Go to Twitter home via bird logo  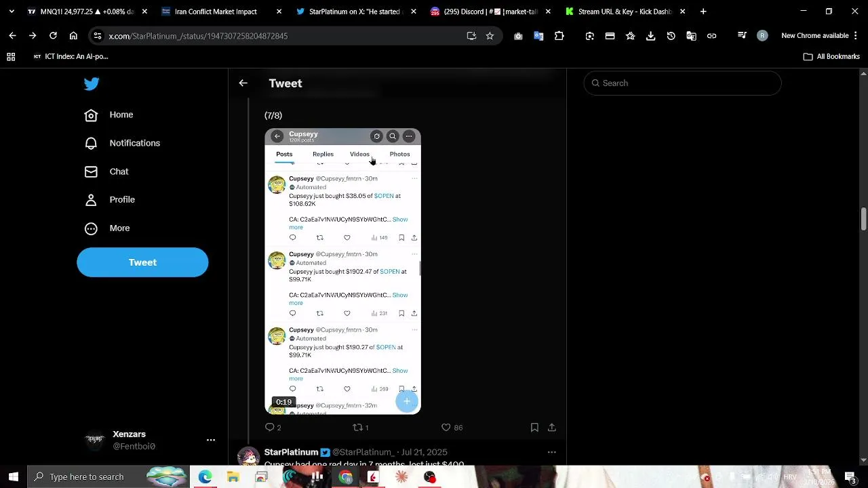pyautogui.click(x=92, y=83)
